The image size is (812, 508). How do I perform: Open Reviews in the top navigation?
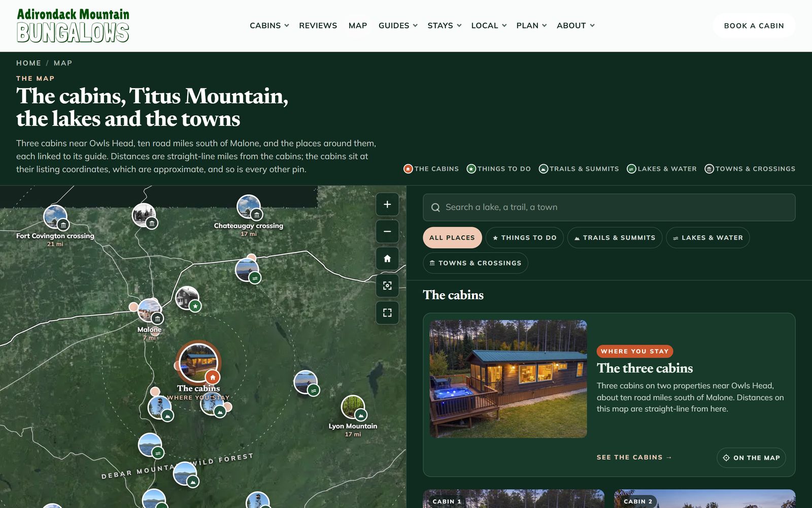tap(318, 25)
